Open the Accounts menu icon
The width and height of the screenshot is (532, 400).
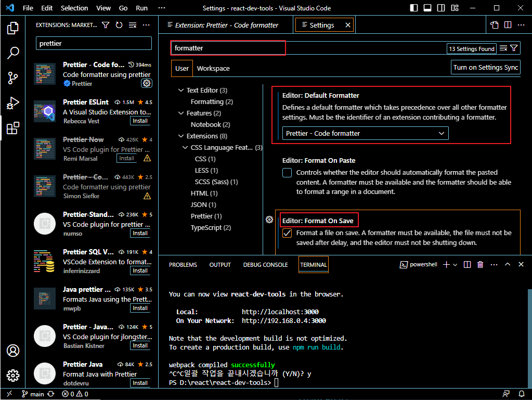pos(13,351)
